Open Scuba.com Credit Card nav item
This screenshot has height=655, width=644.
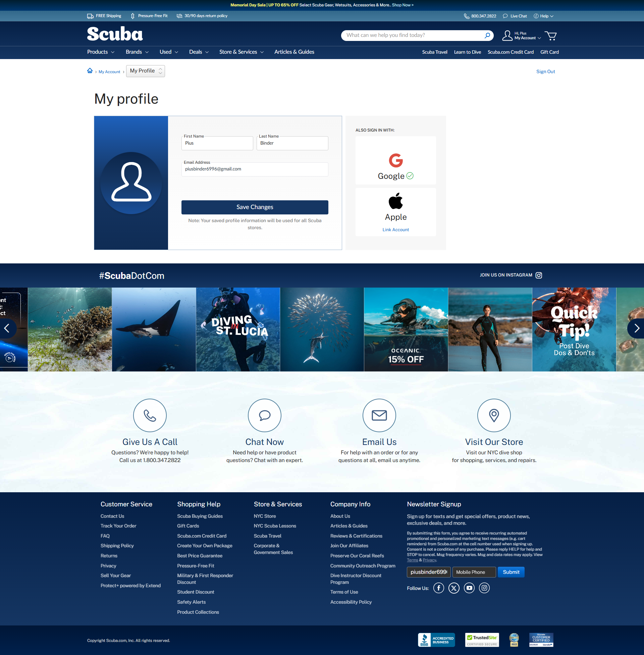(x=511, y=52)
